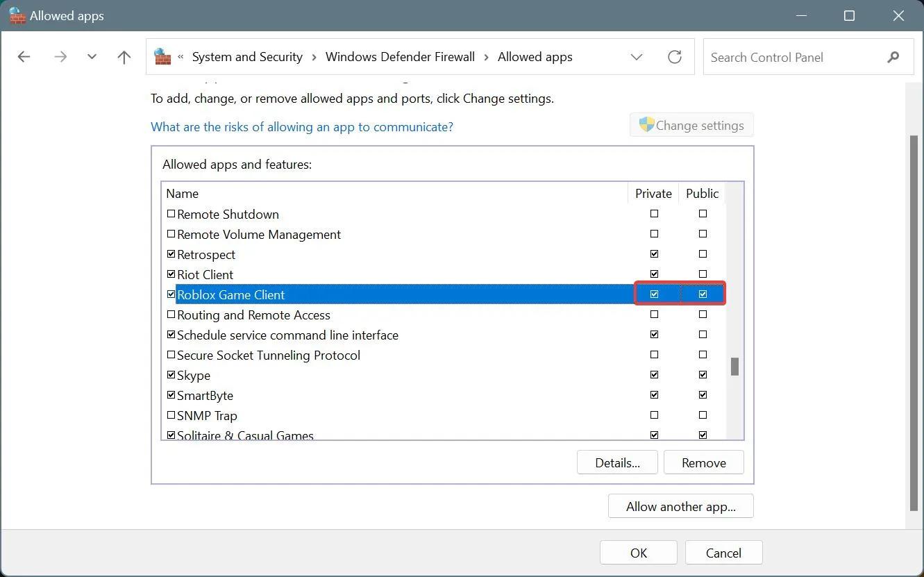Screen dimensions: 924x577
Task: Open the risks of allowing an app link
Action: click(x=302, y=127)
